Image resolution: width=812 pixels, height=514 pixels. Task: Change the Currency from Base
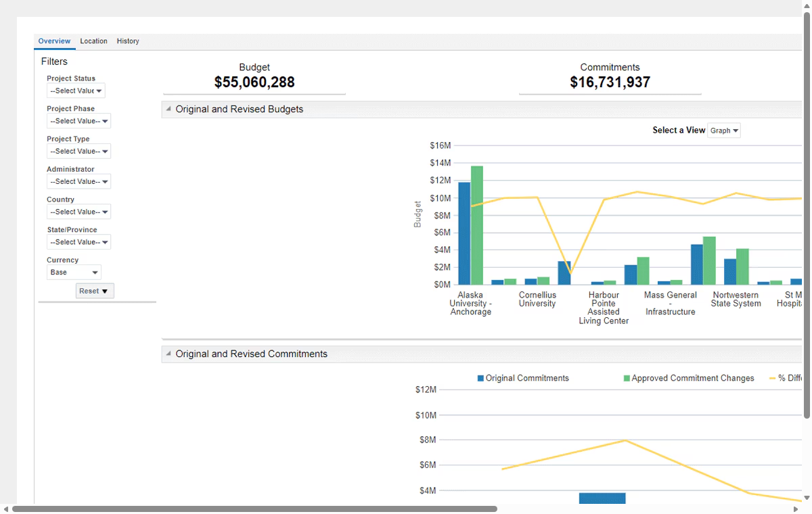coord(74,273)
